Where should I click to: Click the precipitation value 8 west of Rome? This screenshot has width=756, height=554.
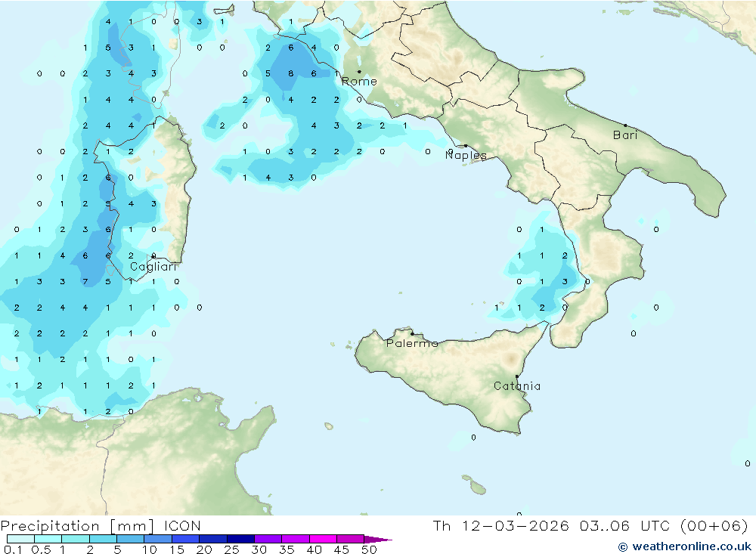click(x=291, y=74)
